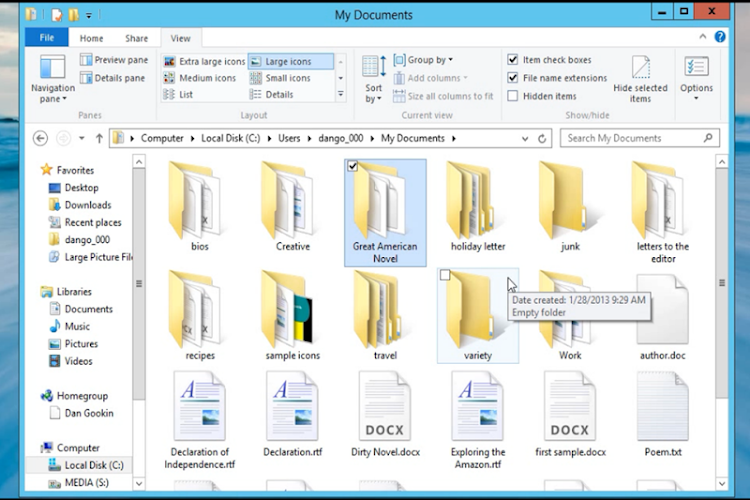Expand the layout gallery more arrow
The height and width of the screenshot is (500, 750).
click(x=341, y=94)
